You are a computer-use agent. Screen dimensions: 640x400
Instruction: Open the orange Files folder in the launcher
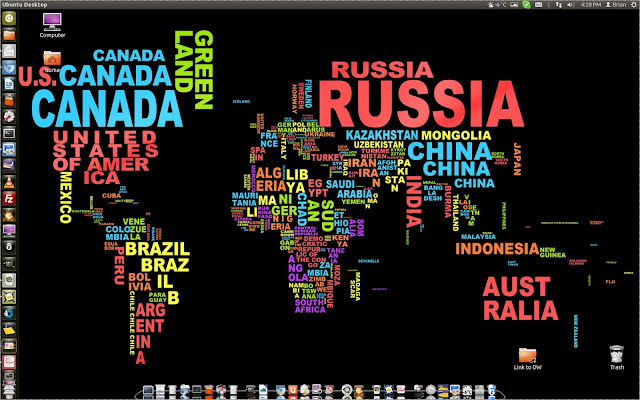[9, 35]
